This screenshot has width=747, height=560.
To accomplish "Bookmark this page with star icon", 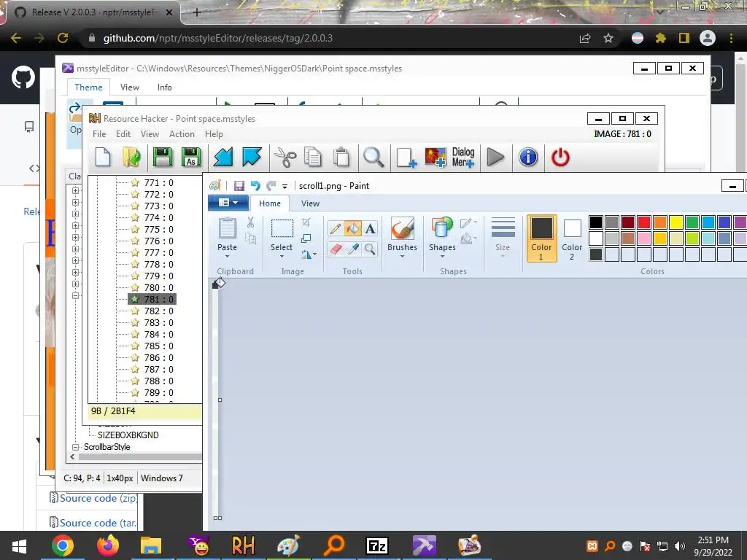I will 608,38.
